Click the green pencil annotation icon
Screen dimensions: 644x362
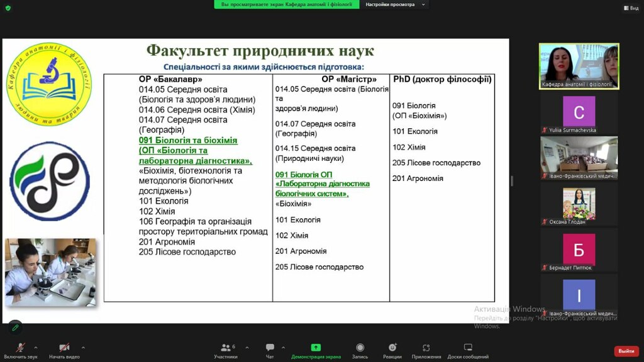[x=15, y=327]
